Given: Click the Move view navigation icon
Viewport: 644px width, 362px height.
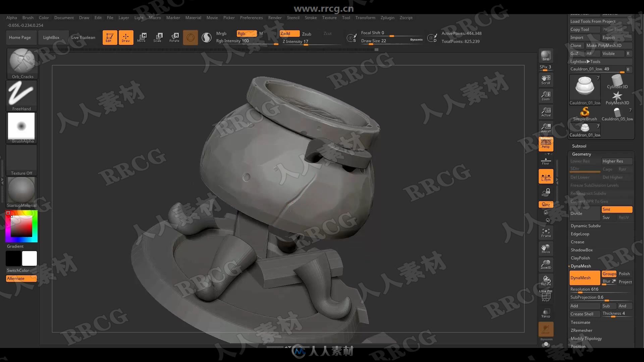Looking at the screenshot, I should [x=546, y=249].
